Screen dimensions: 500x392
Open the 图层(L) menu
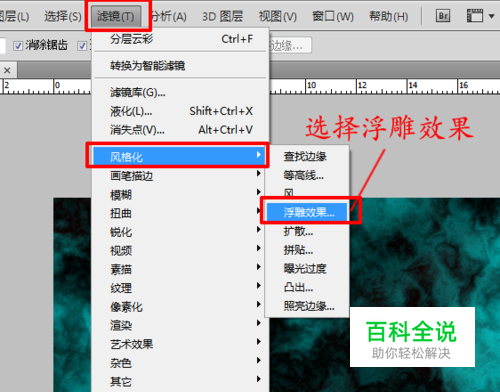14,16
